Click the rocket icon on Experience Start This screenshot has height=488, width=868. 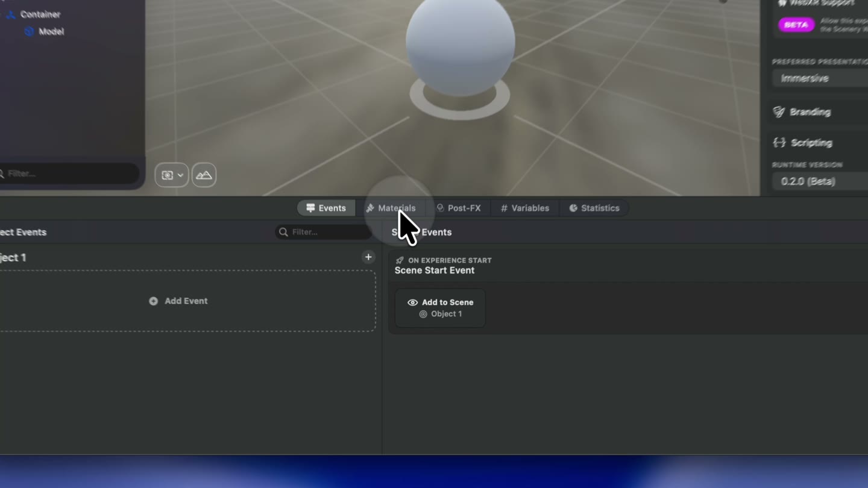click(400, 260)
